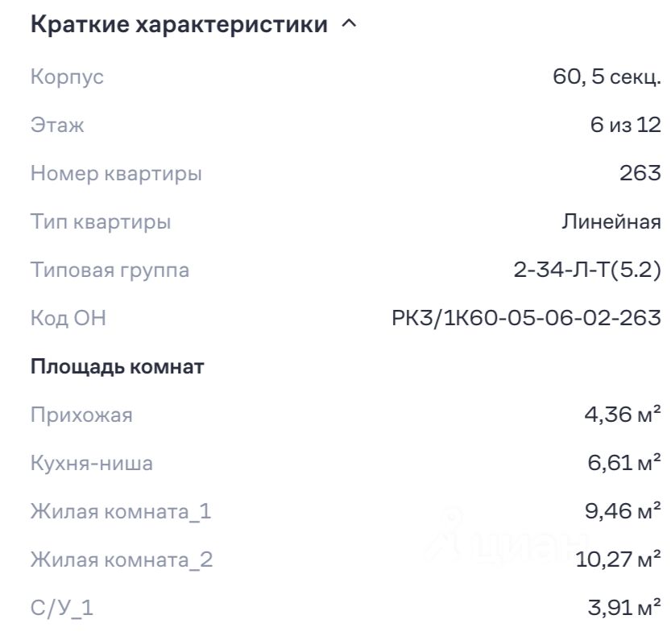Click the С/У_1 row label
This screenshot has height=644, width=671.
point(62,608)
